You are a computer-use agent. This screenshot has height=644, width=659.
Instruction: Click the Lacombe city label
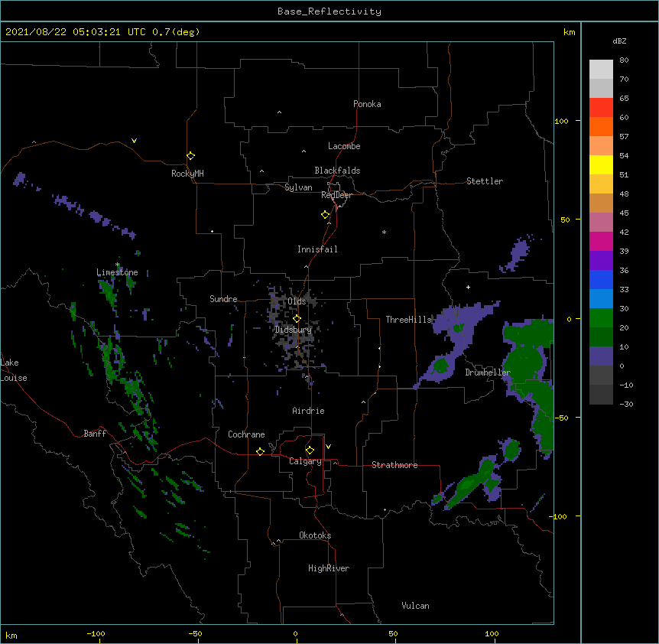(x=344, y=146)
